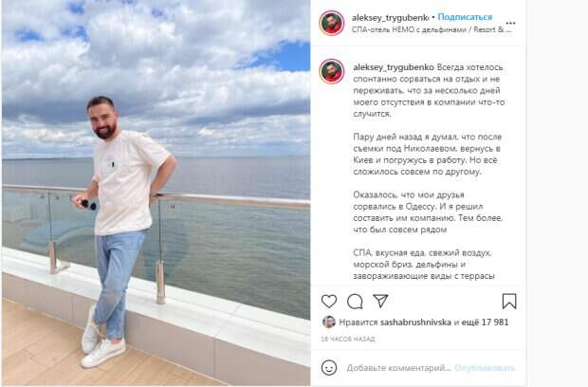Follow account via Подписаться link
The height and width of the screenshot is (387, 588).
[465, 17]
